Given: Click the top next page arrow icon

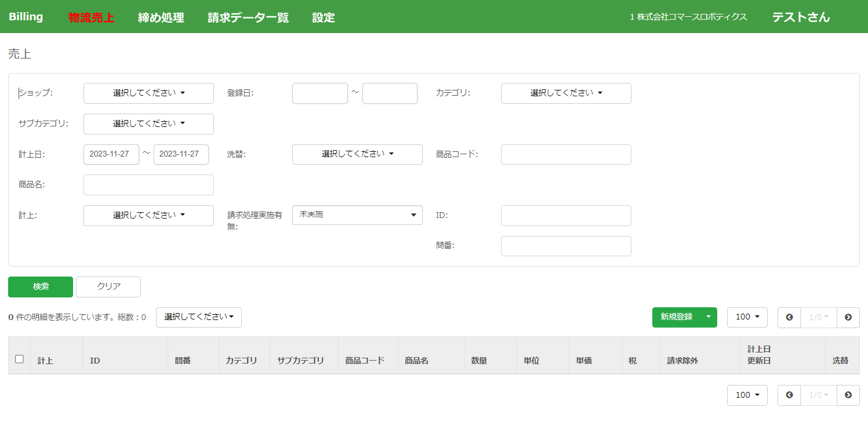Looking at the screenshot, I should tap(848, 317).
